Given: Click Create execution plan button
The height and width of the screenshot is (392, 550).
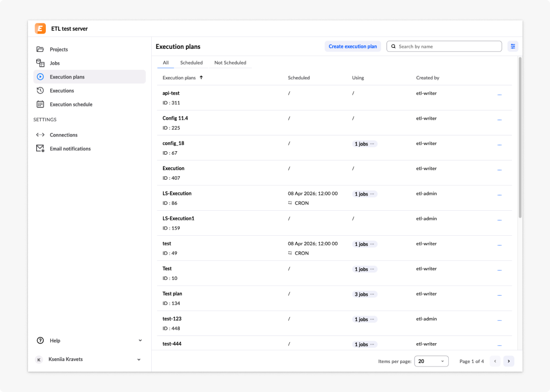Looking at the screenshot, I should [352, 46].
